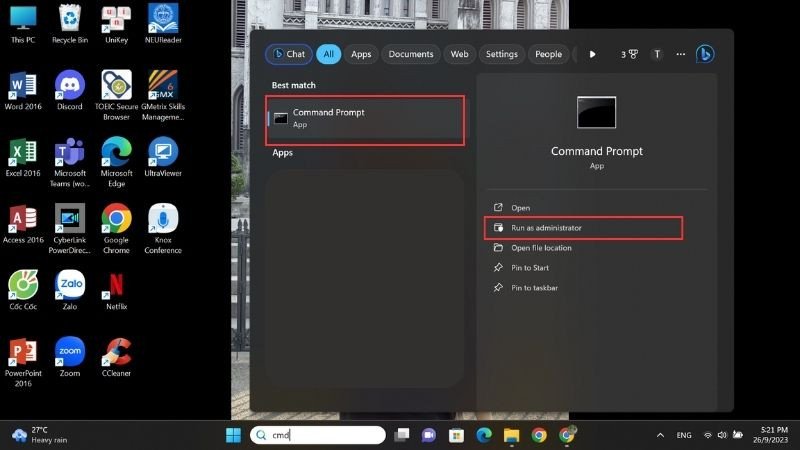The width and height of the screenshot is (800, 450).
Task: Open Microsoft Edge desktop shortcut
Action: coord(116,162)
